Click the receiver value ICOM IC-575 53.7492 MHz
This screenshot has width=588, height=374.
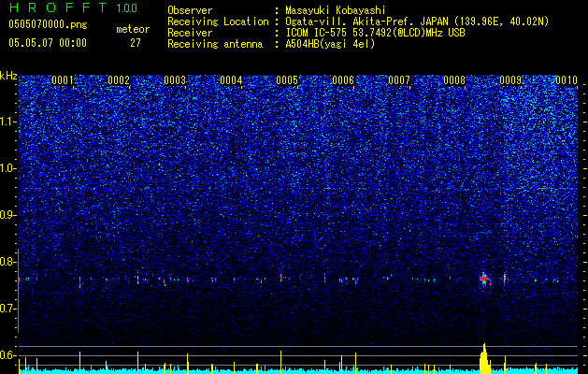tap(375, 33)
